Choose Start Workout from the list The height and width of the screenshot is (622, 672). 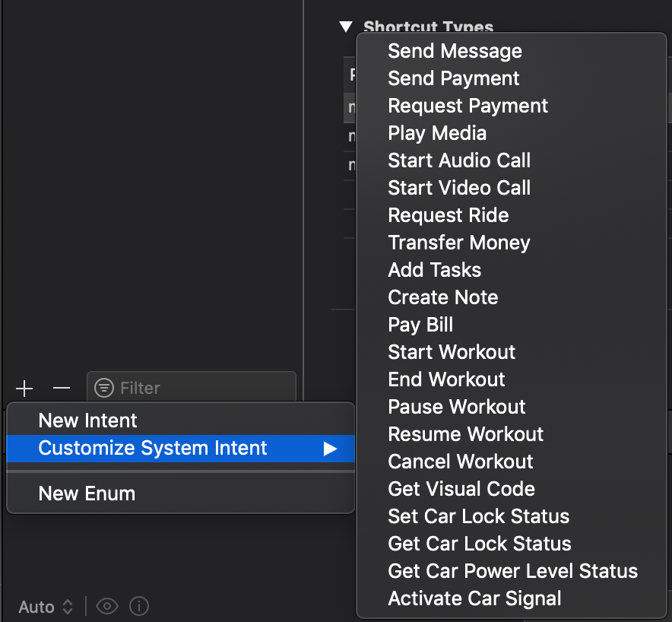452,352
